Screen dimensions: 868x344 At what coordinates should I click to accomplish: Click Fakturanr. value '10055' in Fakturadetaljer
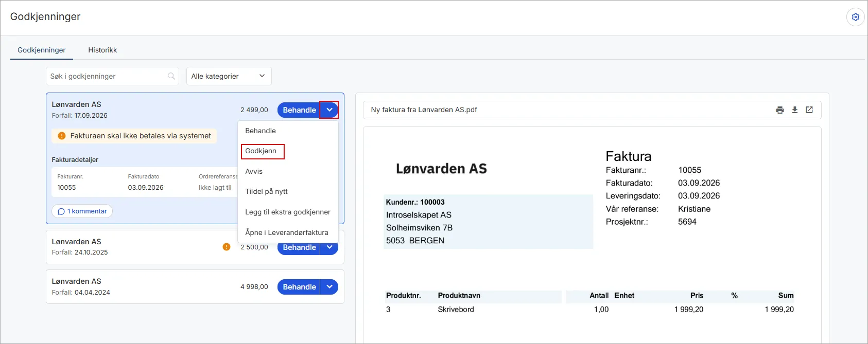66,188
